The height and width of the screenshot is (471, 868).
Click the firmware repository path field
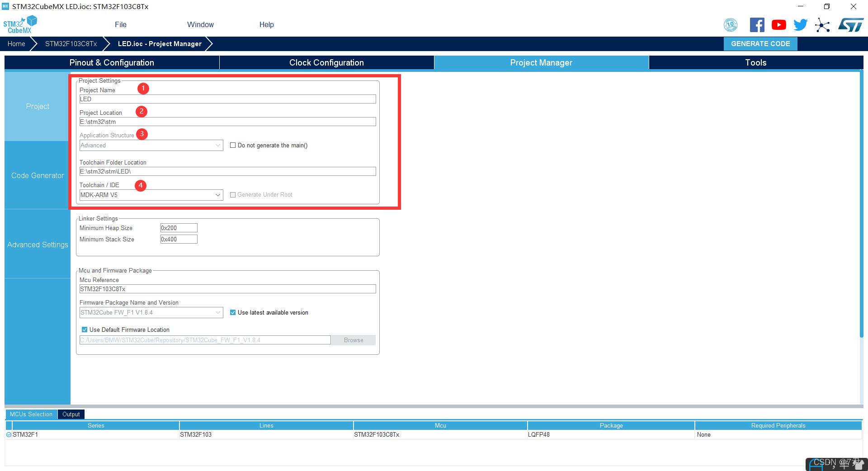pos(205,340)
